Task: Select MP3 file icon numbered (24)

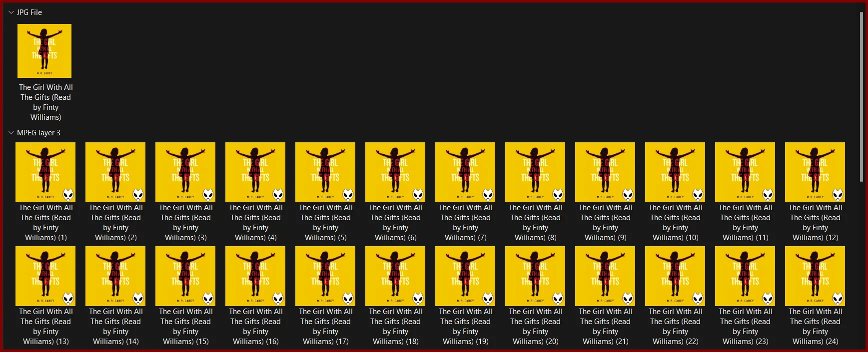Action: click(815, 276)
